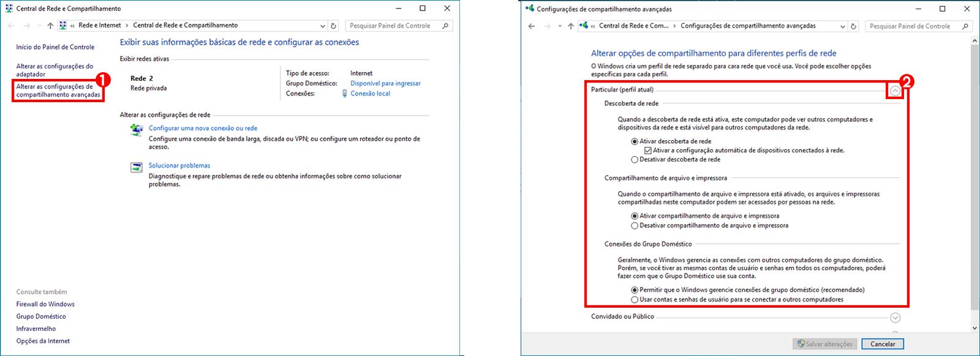The width and height of the screenshot is (980, 356).
Task: Open address dropdown in Configurações de compartilhamento window
Action: click(843, 26)
